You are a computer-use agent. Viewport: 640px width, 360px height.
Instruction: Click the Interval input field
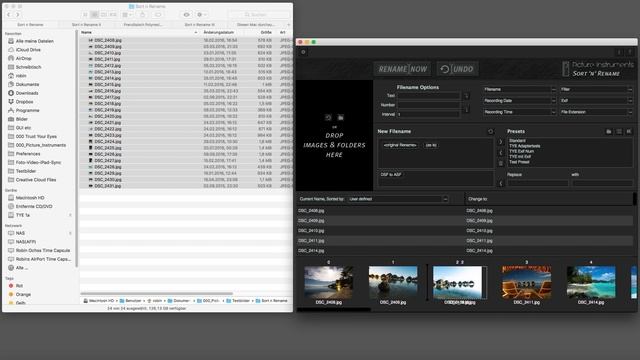click(428, 114)
